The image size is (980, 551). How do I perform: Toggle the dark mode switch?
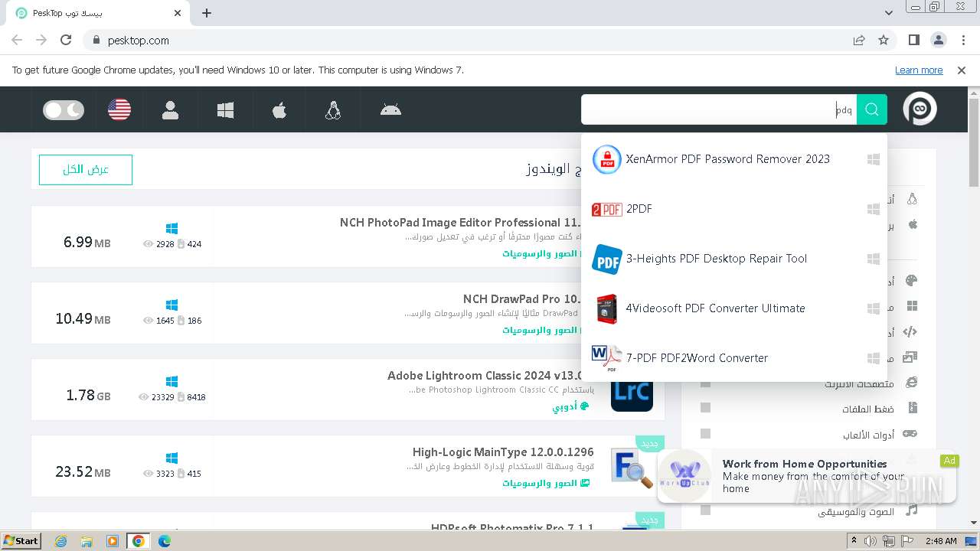[x=64, y=110]
